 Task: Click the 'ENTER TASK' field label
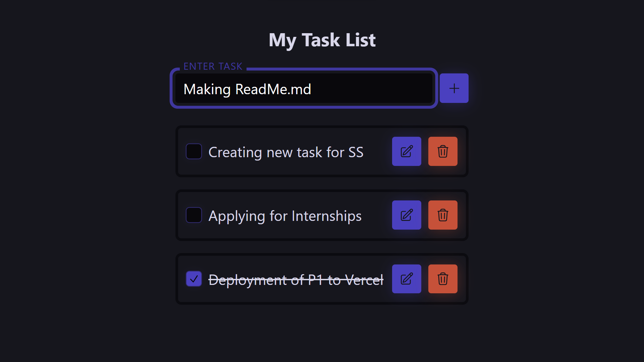coord(213,66)
